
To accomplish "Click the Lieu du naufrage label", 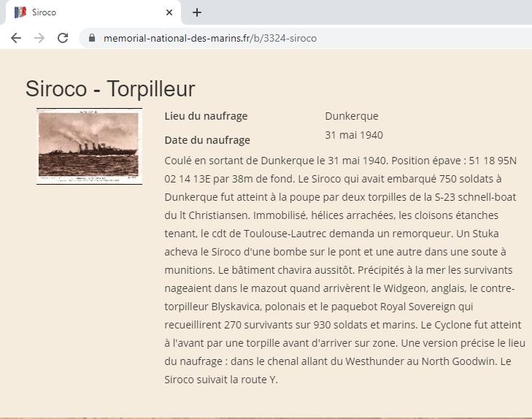I will pyautogui.click(x=206, y=116).
